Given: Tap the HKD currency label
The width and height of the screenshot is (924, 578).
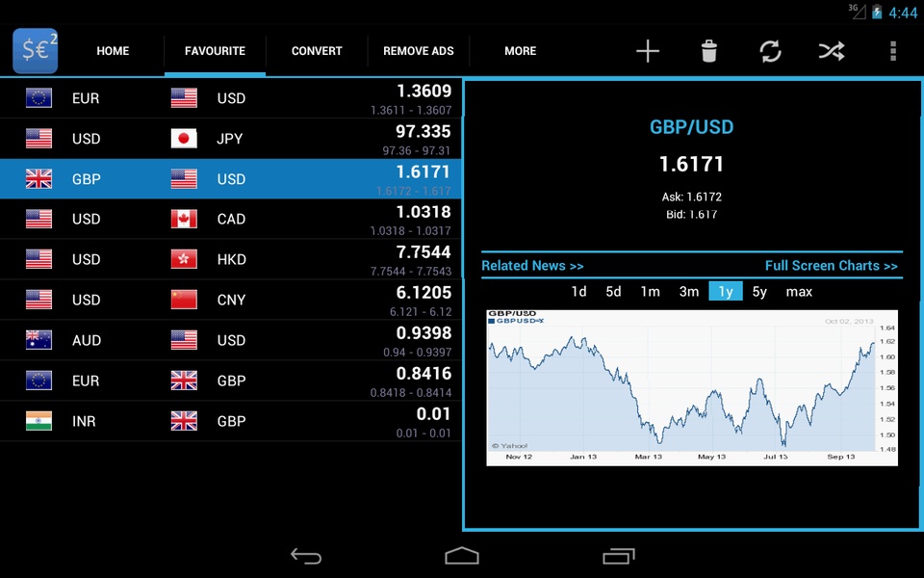Looking at the screenshot, I should [x=232, y=259].
